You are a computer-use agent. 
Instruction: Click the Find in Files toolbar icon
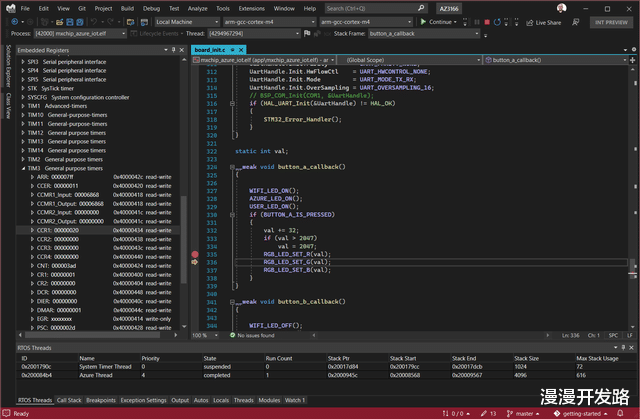pos(131,22)
